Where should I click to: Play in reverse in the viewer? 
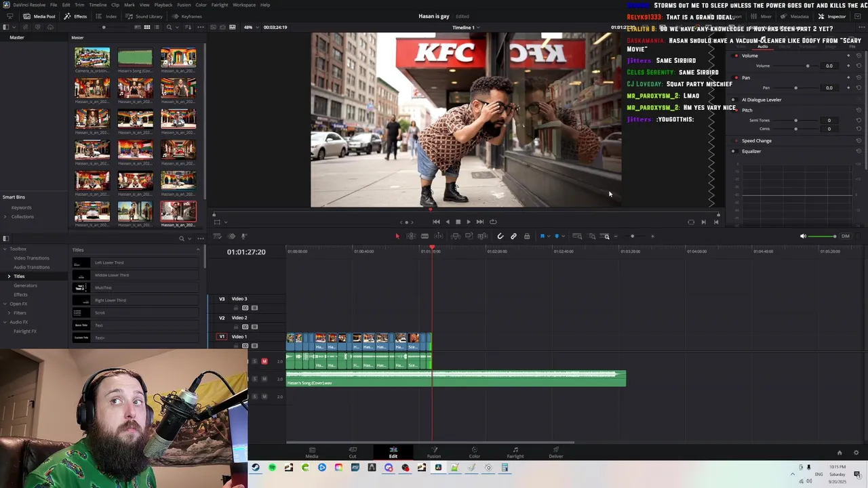pyautogui.click(x=447, y=222)
